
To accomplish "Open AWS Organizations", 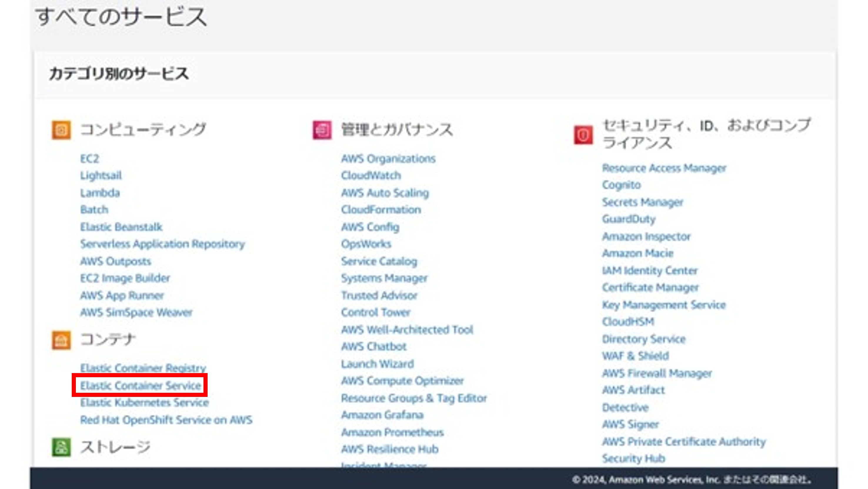I will tap(388, 159).
